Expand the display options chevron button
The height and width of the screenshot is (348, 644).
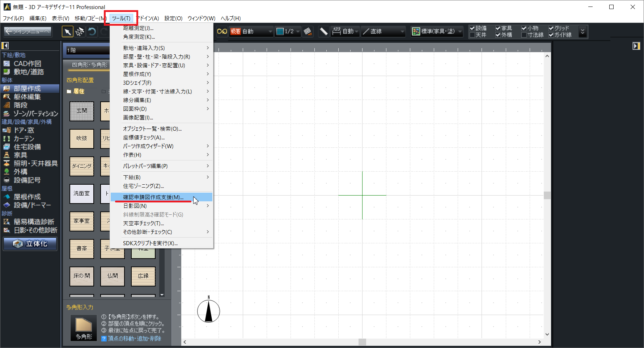(x=582, y=32)
